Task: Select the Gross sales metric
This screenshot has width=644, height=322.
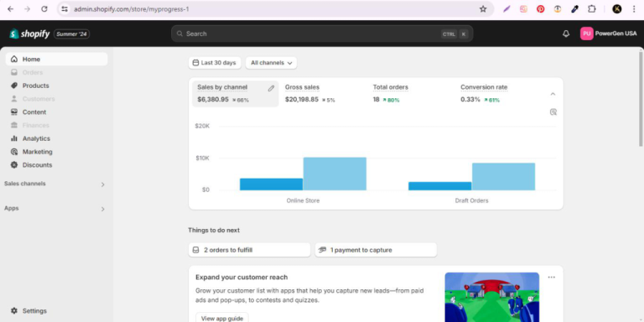Action: coord(323,94)
